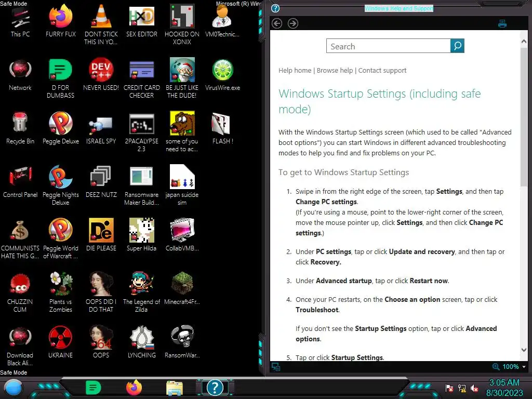Open the Contact support link
Screen dimensions: 532x399
tap(382, 70)
